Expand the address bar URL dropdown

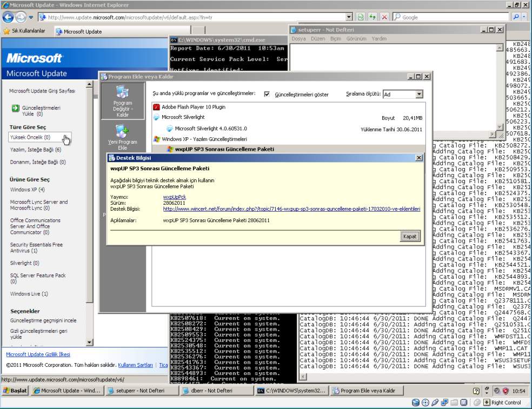[349, 17]
